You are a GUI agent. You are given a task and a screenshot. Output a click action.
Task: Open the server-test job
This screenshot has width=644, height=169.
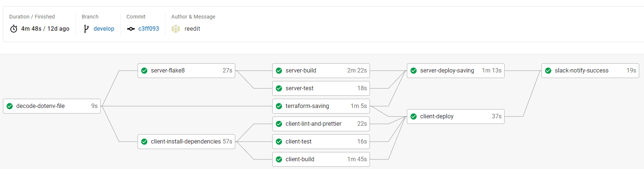tap(321, 88)
